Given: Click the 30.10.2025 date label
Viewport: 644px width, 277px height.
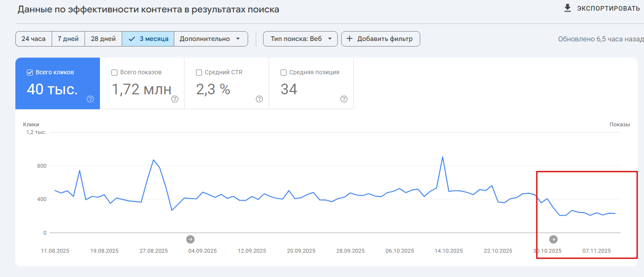Looking at the screenshot, I should (547, 251).
